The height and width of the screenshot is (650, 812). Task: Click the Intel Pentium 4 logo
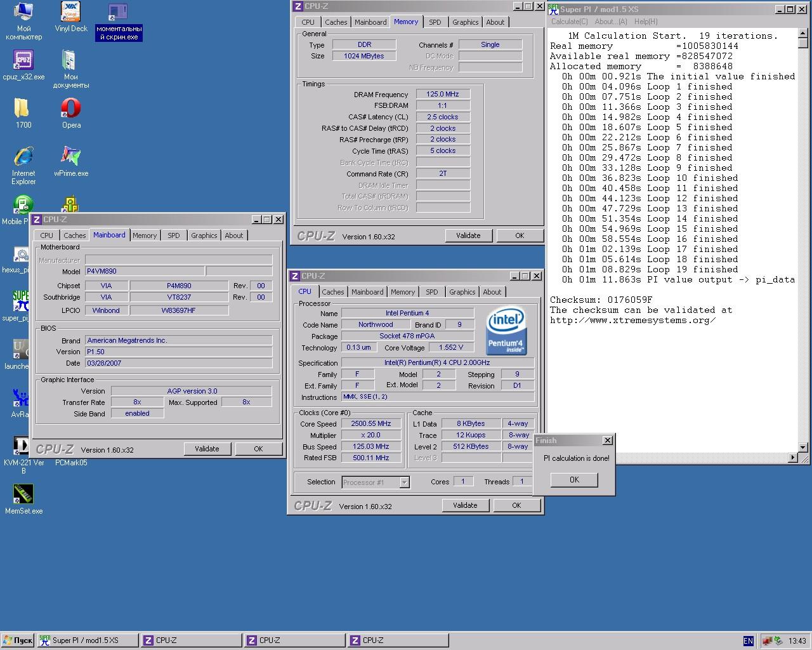pos(506,331)
